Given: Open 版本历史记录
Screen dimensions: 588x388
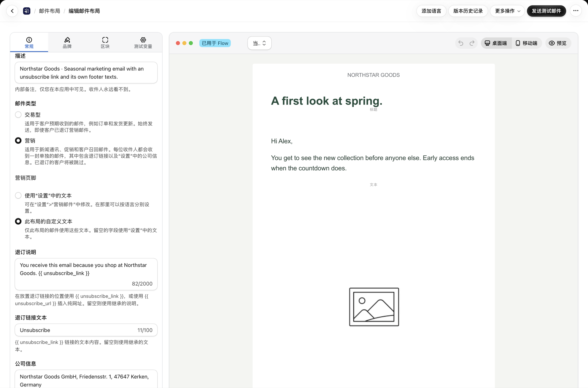Looking at the screenshot, I should 468,11.
